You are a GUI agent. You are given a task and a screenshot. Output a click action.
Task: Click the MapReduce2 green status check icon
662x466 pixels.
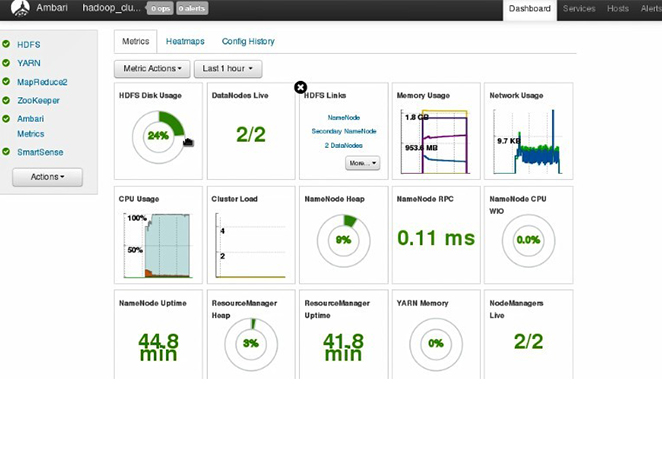pos(7,81)
